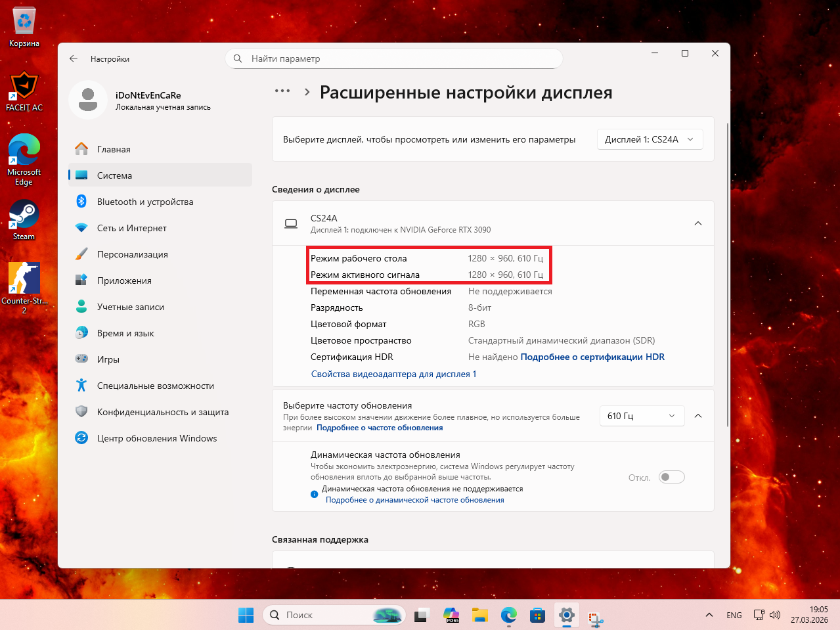Launch Microsoft 365 Copilot from taskbar
Image resolution: width=840 pixels, height=630 pixels.
[x=451, y=615]
